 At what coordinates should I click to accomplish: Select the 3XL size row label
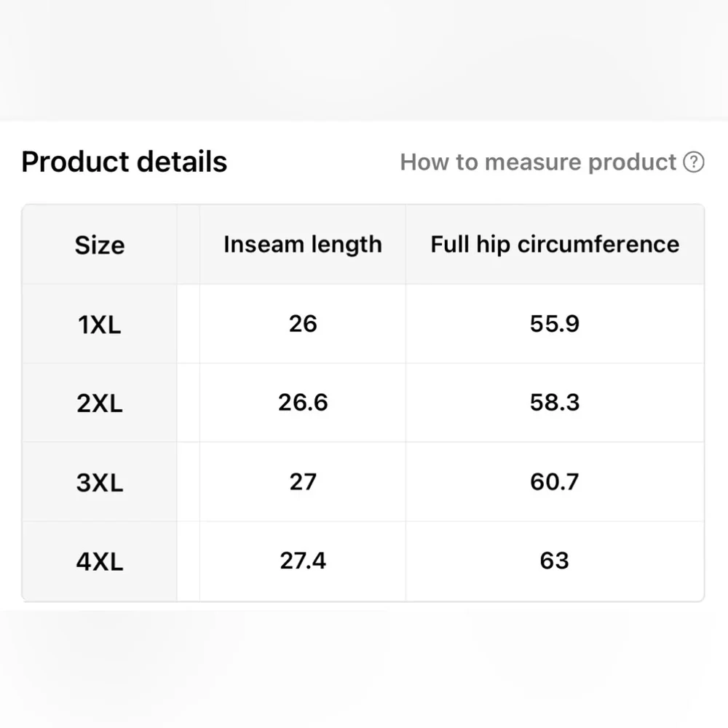pyautogui.click(x=100, y=483)
